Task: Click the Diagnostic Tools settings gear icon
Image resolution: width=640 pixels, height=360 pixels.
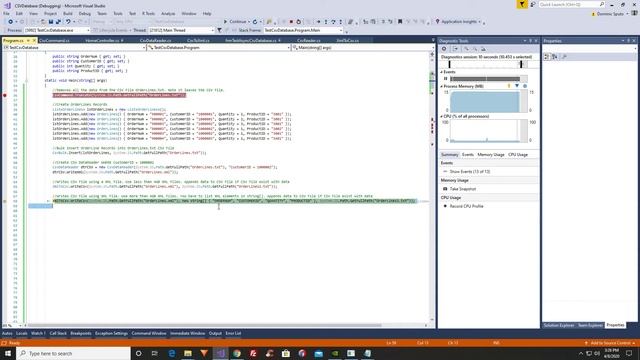Action: (x=444, y=49)
